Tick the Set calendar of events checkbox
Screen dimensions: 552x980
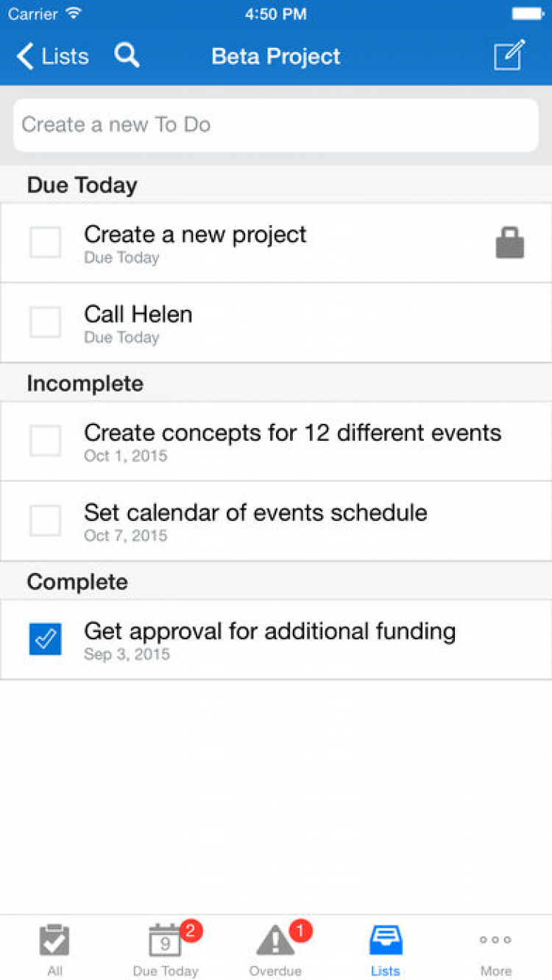click(46, 521)
